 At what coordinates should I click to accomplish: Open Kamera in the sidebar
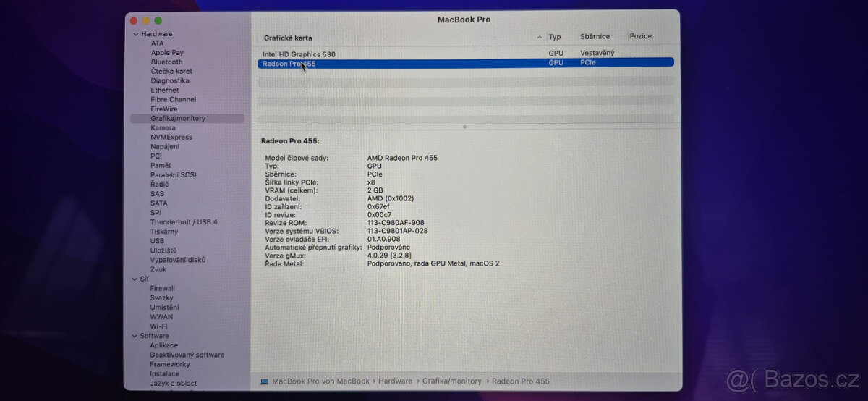[163, 128]
